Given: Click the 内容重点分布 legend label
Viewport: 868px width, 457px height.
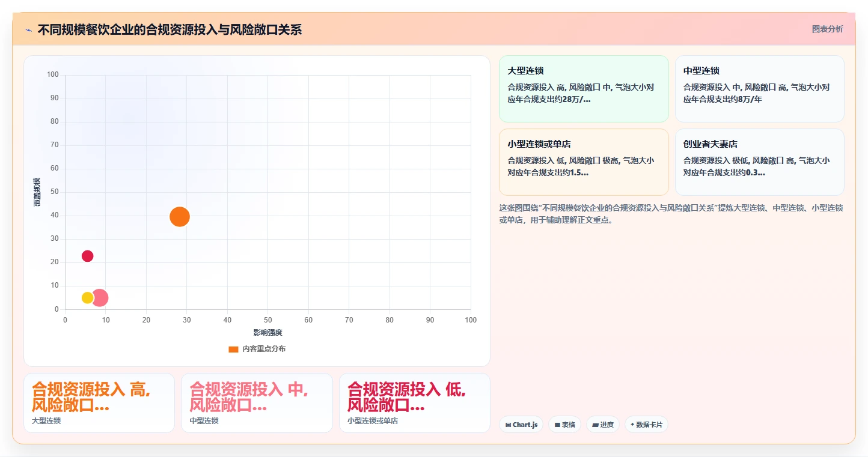Looking at the screenshot, I should tap(264, 349).
